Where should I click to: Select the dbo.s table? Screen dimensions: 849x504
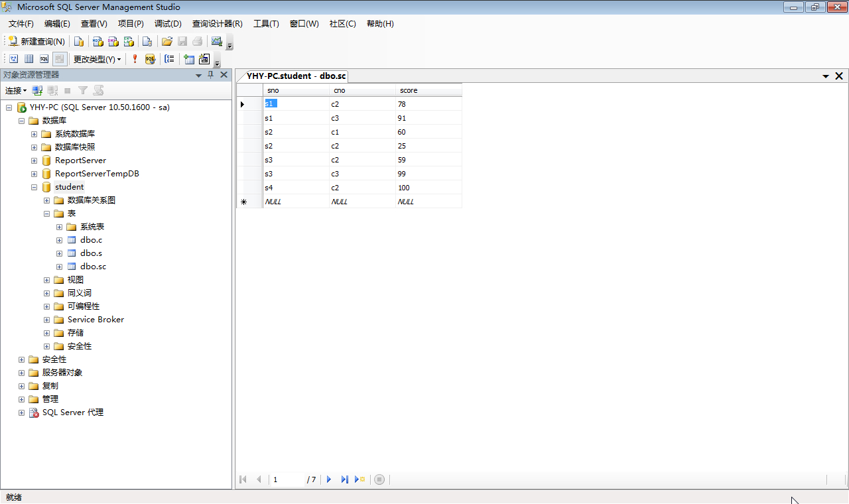pyautogui.click(x=92, y=253)
